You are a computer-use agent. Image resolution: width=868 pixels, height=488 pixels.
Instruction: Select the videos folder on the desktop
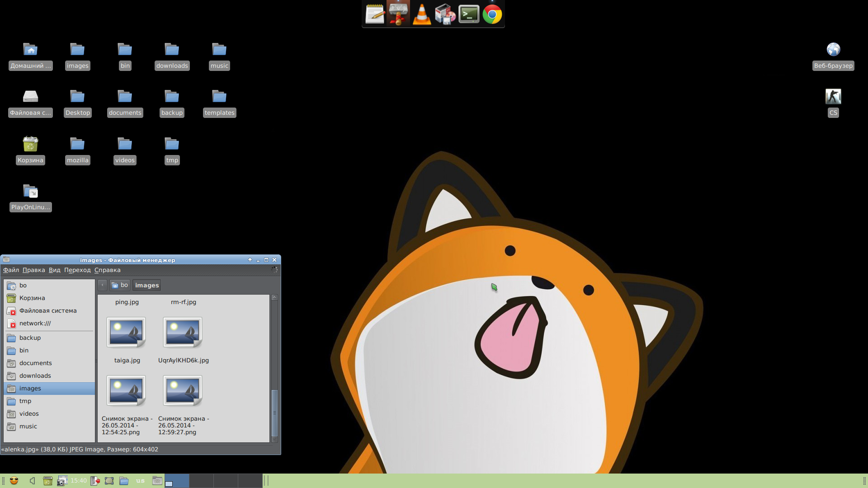coord(125,150)
